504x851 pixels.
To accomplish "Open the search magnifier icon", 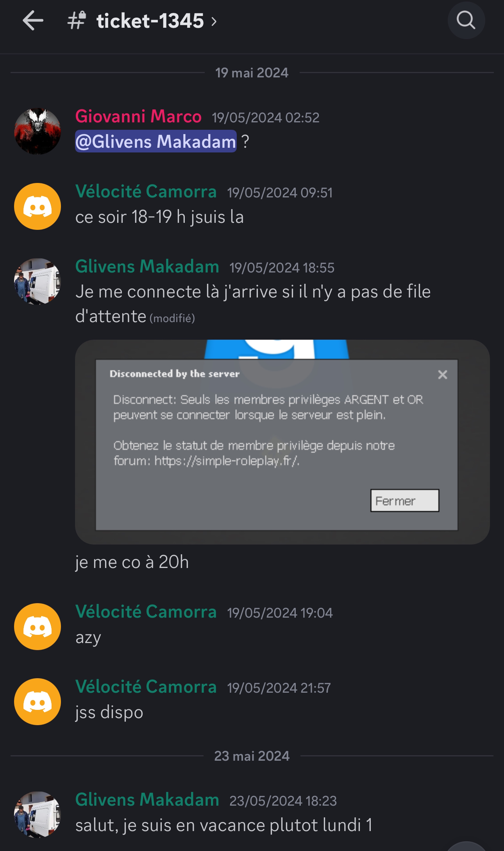I will pos(466,20).
